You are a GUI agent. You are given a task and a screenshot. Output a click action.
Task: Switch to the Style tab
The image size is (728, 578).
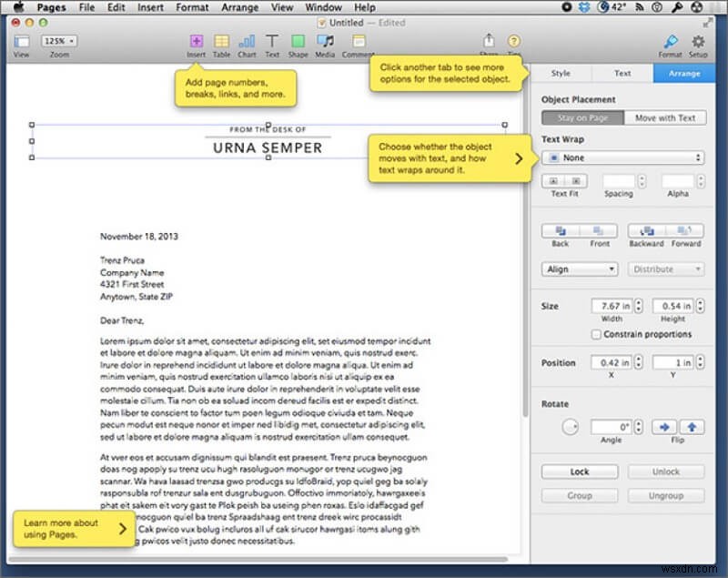pyautogui.click(x=561, y=73)
